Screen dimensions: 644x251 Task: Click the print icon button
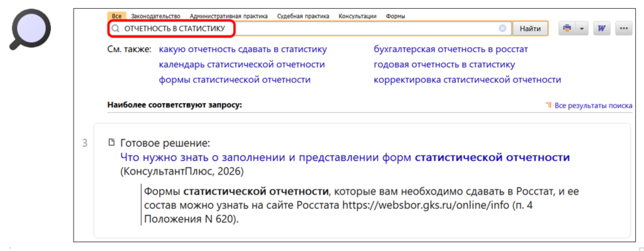567,29
